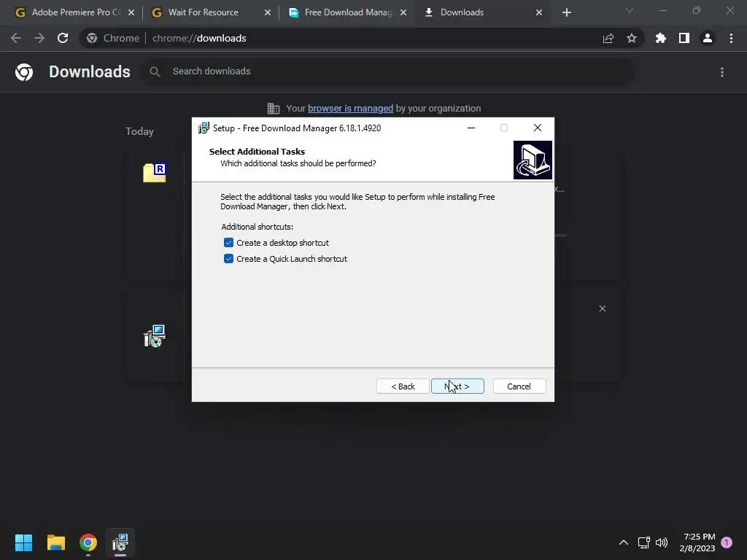
Task: Click the Search downloads field
Action: 388,71
